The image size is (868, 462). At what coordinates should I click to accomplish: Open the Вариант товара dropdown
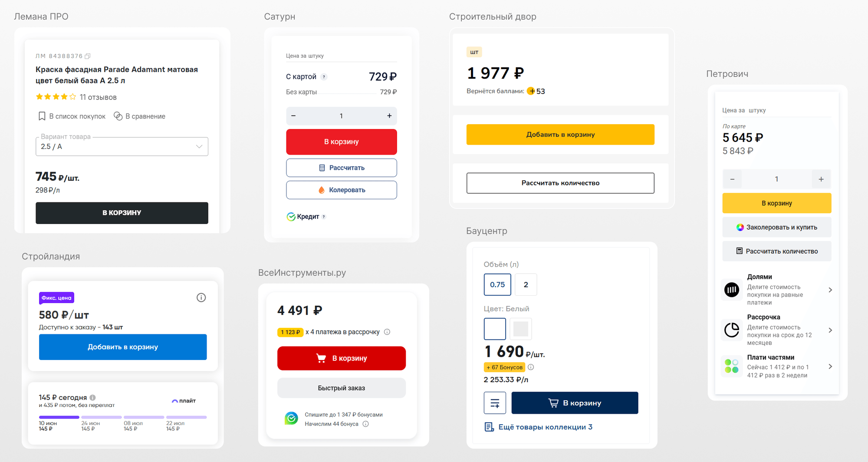coord(122,147)
